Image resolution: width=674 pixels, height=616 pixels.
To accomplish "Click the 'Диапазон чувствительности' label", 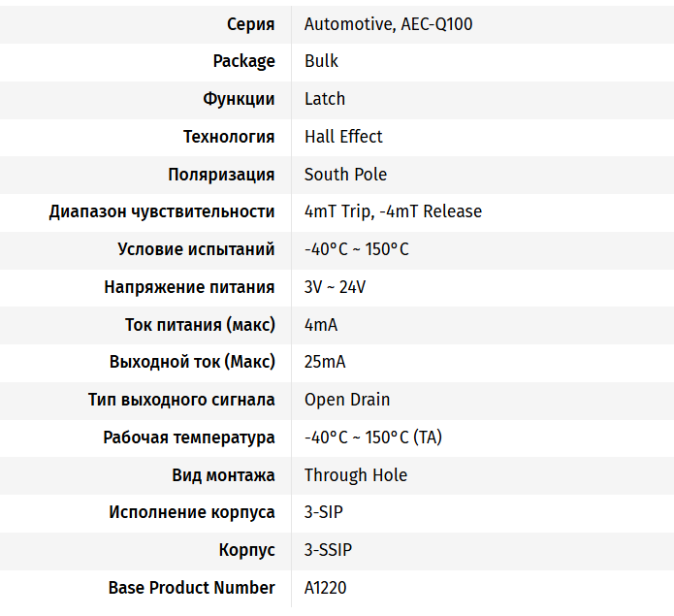I will click(162, 211).
